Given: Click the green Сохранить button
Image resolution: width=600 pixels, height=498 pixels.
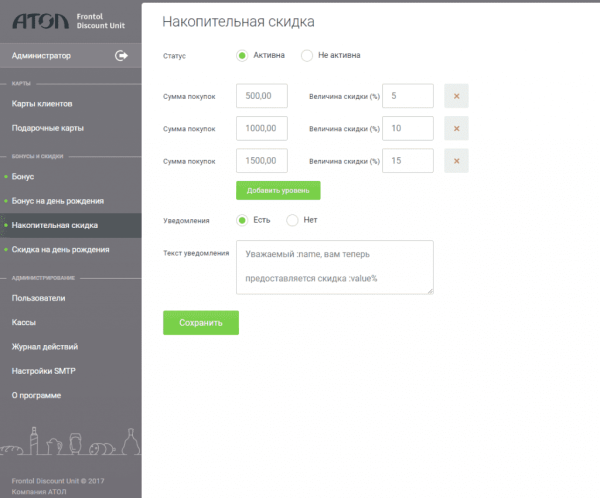Looking at the screenshot, I should (200, 323).
